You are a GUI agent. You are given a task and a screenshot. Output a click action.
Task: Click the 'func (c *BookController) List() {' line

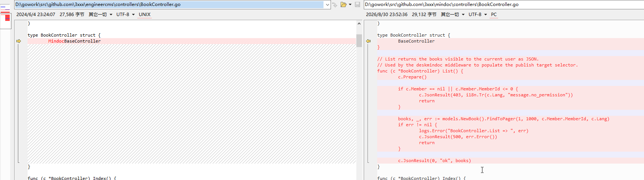[x=420, y=71]
